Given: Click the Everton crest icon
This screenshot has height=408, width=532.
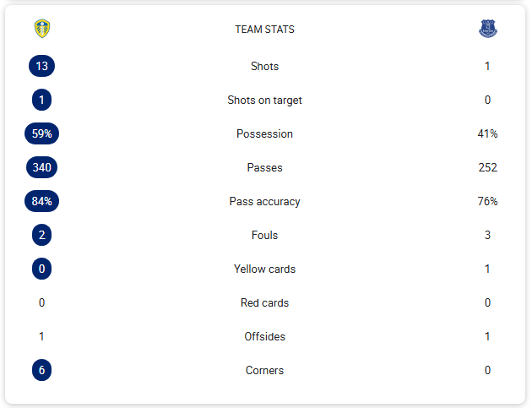Looking at the screenshot, I should tap(487, 29).
